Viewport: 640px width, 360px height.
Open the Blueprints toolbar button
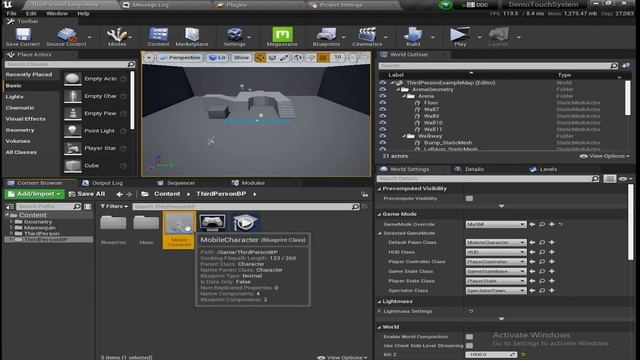[326, 37]
